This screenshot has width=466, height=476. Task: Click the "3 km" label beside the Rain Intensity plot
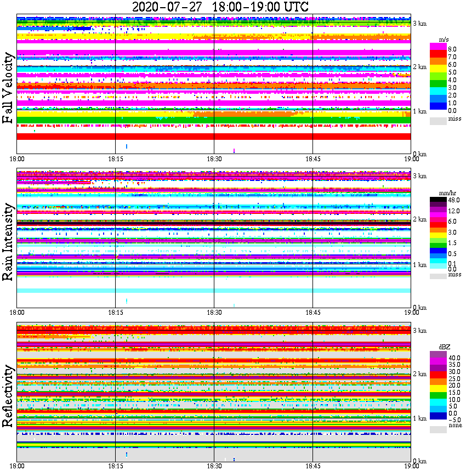click(x=419, y=176)
